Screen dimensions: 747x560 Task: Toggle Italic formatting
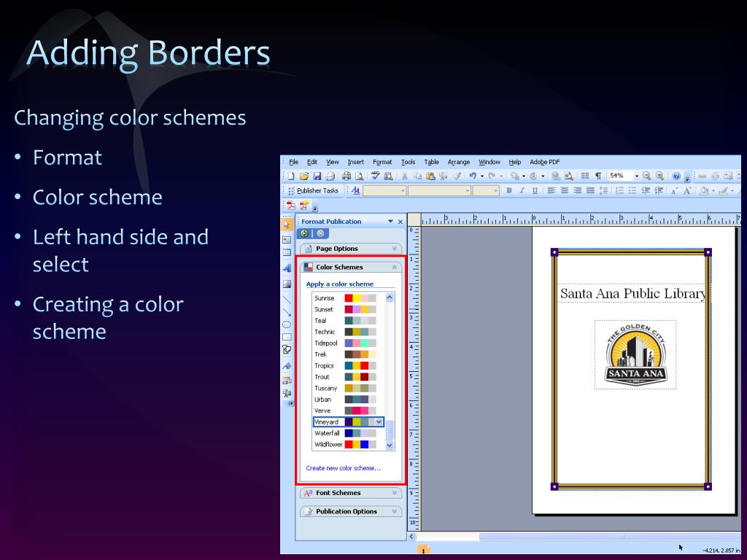[x=522, y=190]
